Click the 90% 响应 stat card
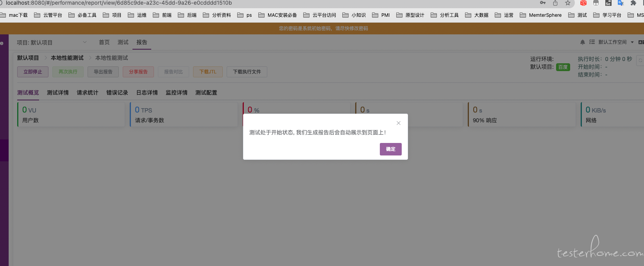 (x=522, y=114)
